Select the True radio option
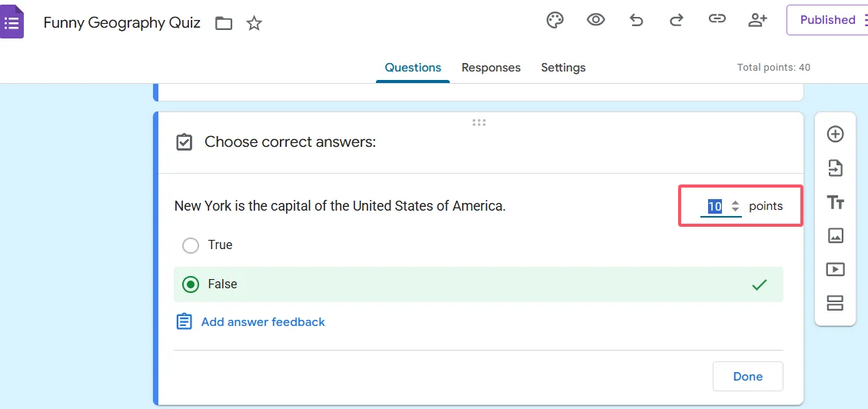The height and width of the screenshot is (409, 868). 191,245
